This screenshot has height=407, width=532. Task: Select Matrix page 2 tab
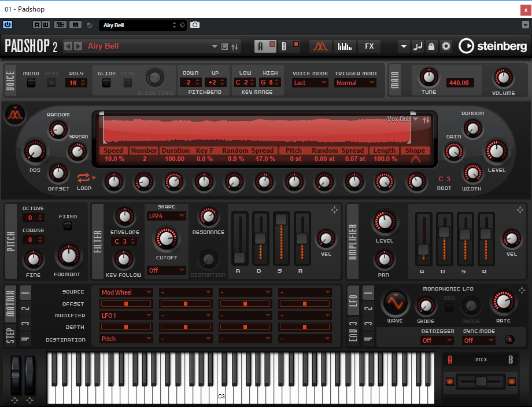click(x=25, y=308)
